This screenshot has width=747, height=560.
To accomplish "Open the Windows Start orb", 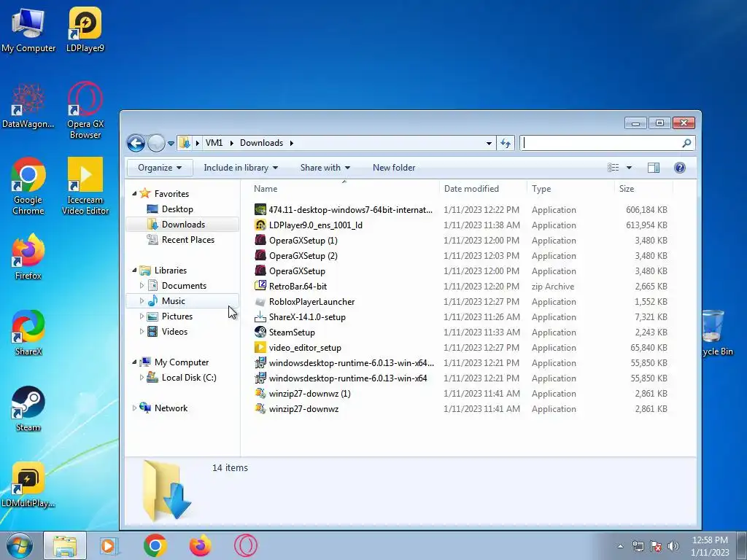I will tap(20, 545).
